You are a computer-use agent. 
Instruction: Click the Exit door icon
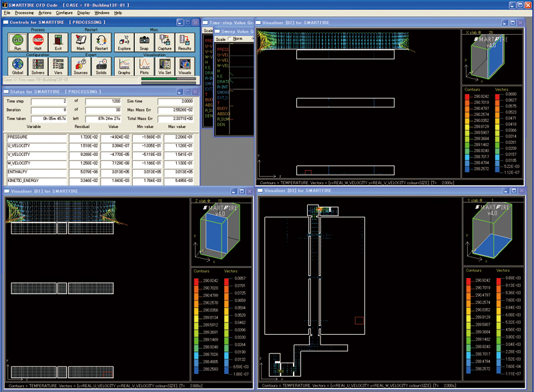point(58,42)
